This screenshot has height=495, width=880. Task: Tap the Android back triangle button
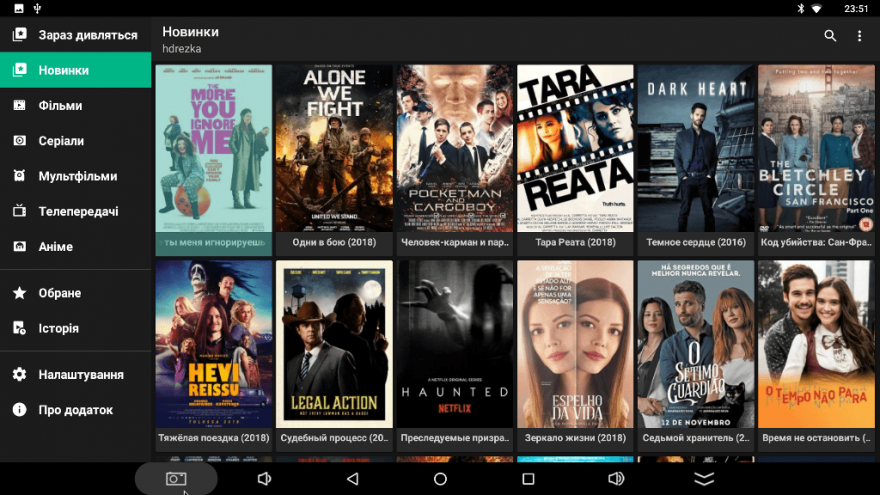click(352, 479)
